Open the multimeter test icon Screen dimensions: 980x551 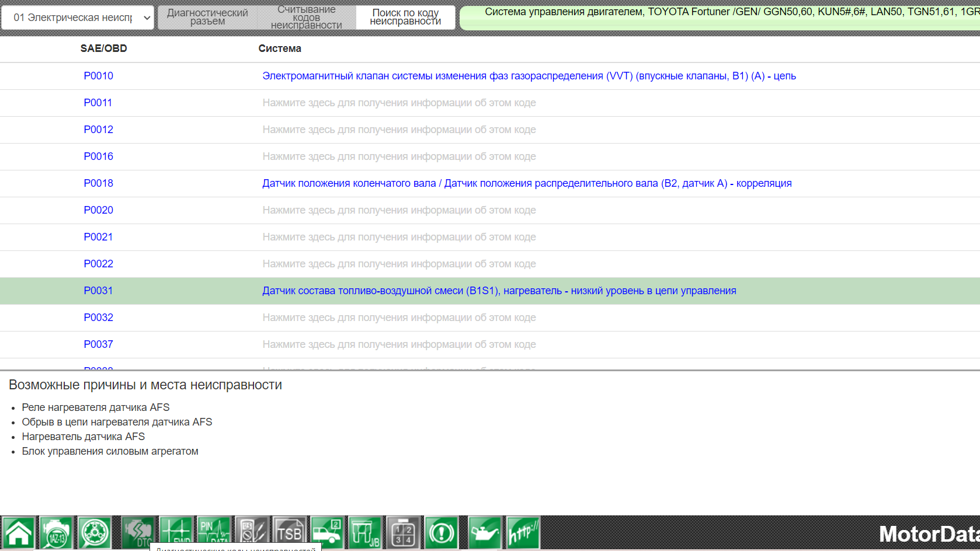click(252, 532)
